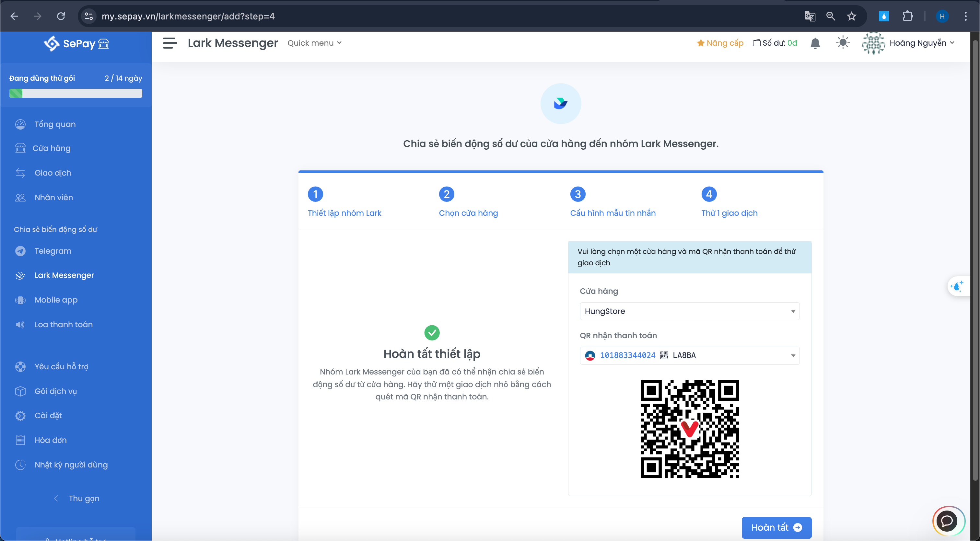
Task: Click the SePay logo
Action: point(76,44)
